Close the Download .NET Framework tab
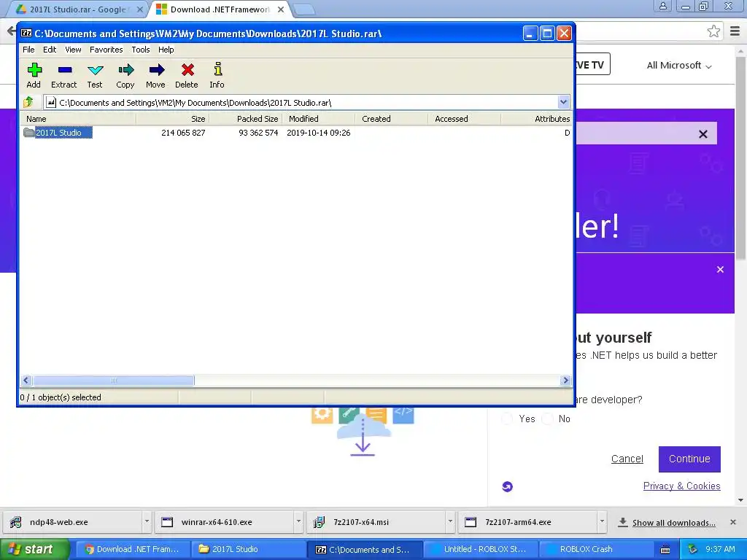Image resolution: width=747 pixels, height=560 pixels. (281, 9)
